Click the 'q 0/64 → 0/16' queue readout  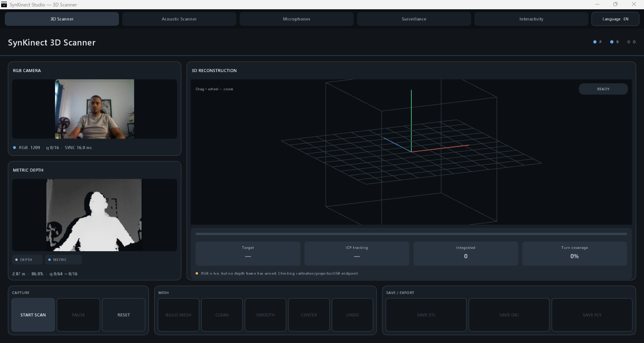coord(64,274)
